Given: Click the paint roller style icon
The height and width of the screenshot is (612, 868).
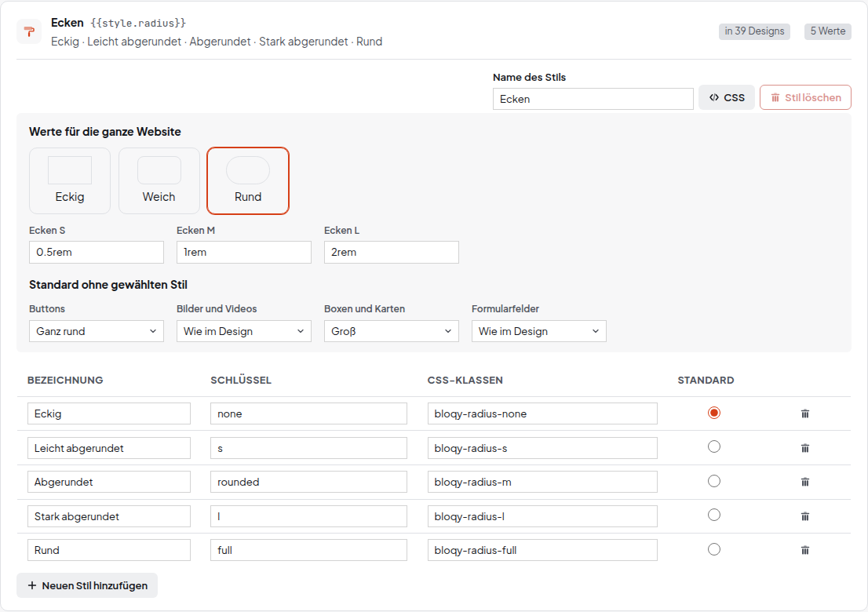Looking at the screenshot, I should [x=29, y=31].
